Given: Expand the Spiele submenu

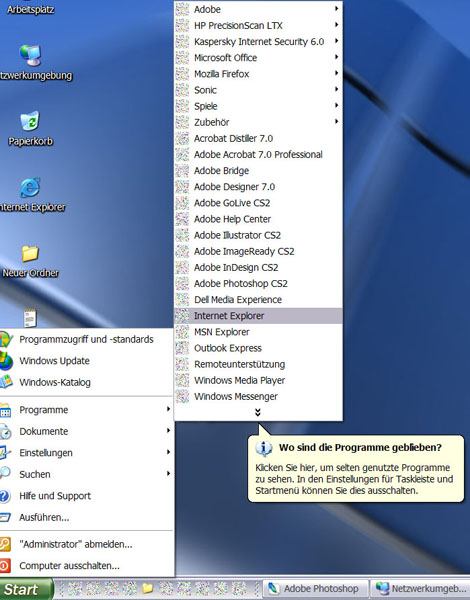Looking at the screenshot, I should point(336,105).
